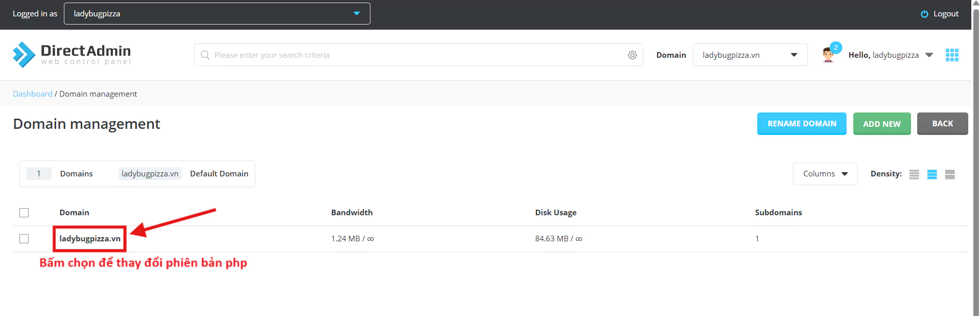Toggle the select-all domains checkbox
The height and width of the screenshot is (316, 980).
[24, 213]
